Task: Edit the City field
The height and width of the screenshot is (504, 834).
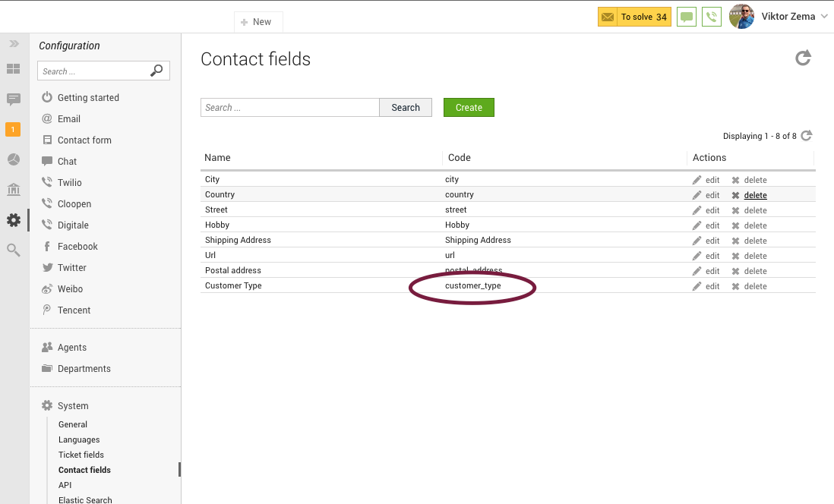Action: pos(706,180)
